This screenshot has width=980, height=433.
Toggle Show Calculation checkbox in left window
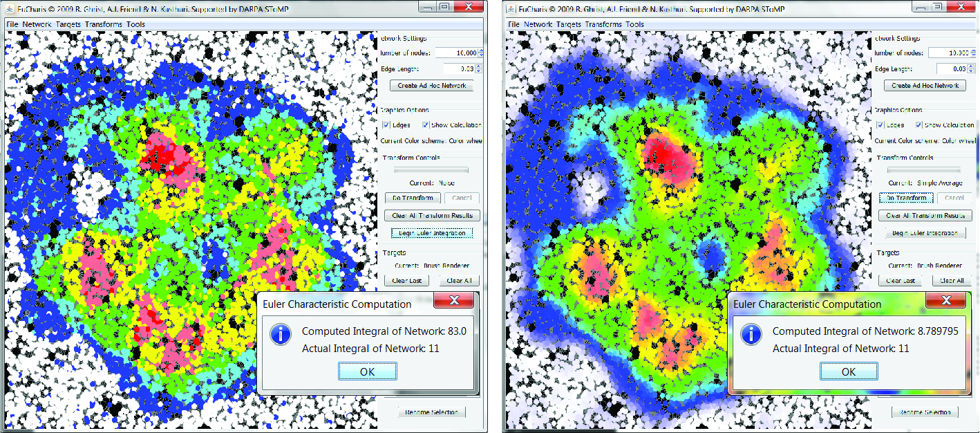[x=425, y=125]
